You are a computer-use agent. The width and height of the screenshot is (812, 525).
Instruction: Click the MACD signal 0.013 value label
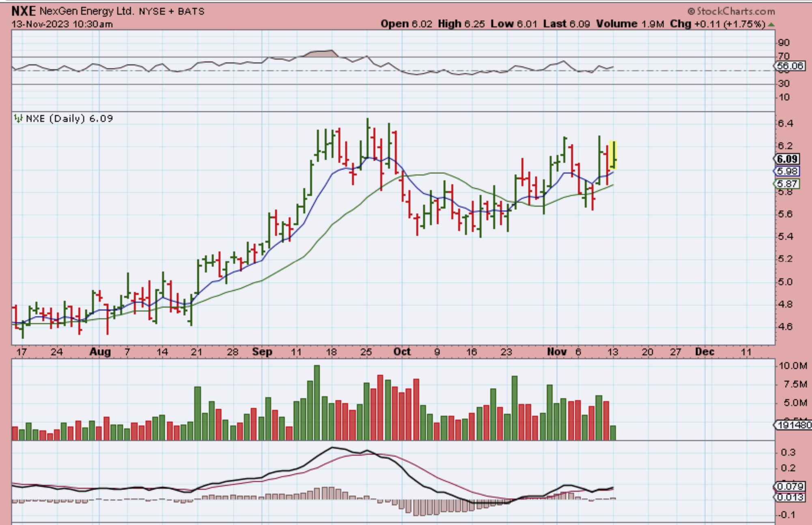pyautogui.click(x=790, y=497)
